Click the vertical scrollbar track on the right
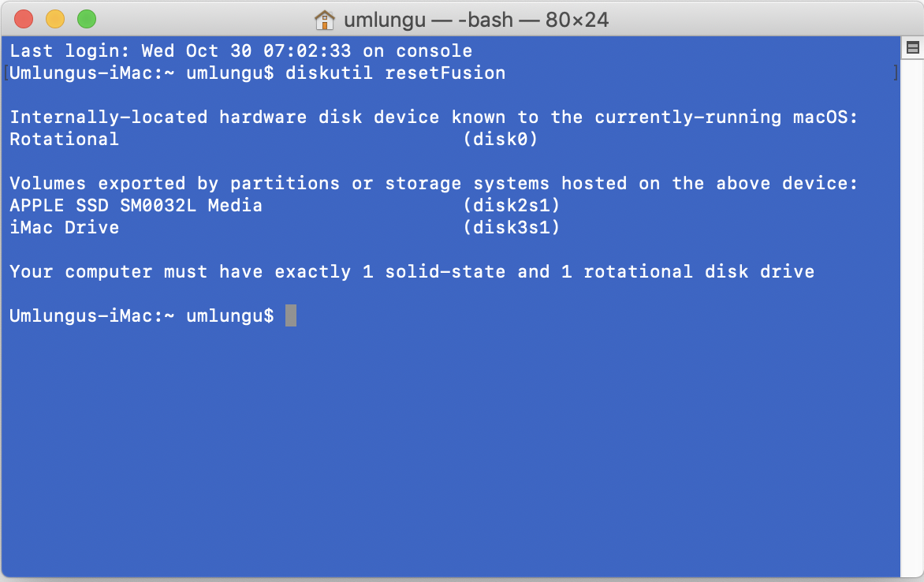924x582 pixels. [x=911, y=315]
